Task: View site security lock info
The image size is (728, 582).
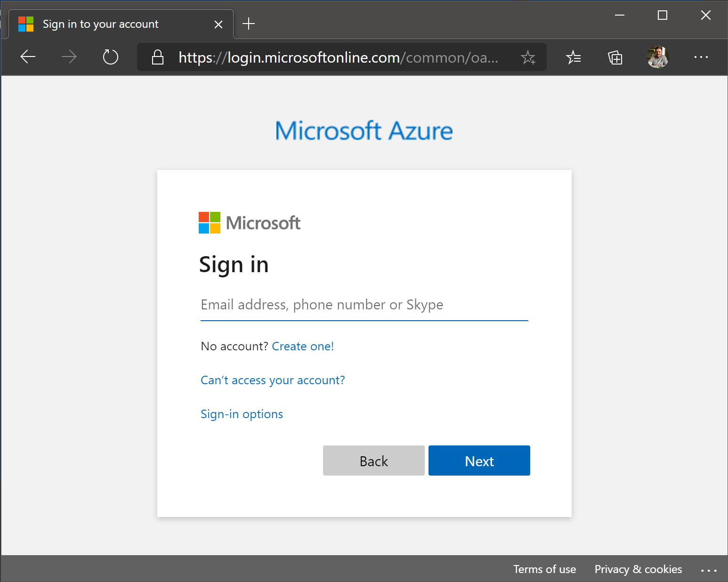Action: (158, 57)
